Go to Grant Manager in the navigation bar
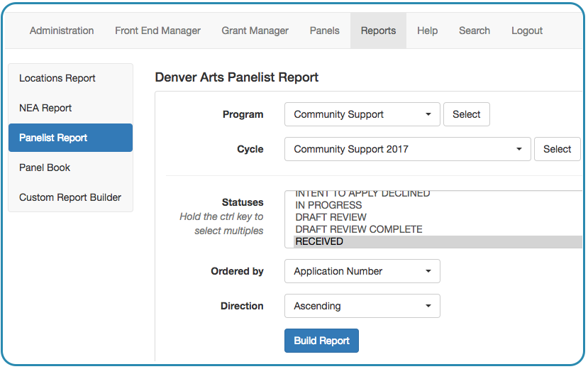Screen dimensions: 588x374 click(x=255, y=31)
